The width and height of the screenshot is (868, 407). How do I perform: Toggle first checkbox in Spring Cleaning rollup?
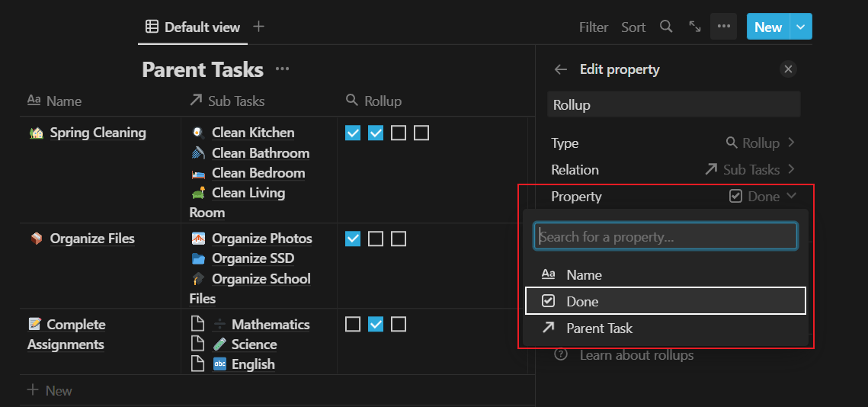[353, 133]
